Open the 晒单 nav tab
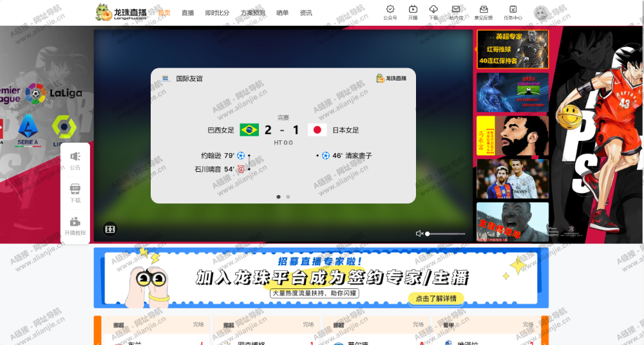The height and width of the screenshot is (345, 644). tap(283, 13)
